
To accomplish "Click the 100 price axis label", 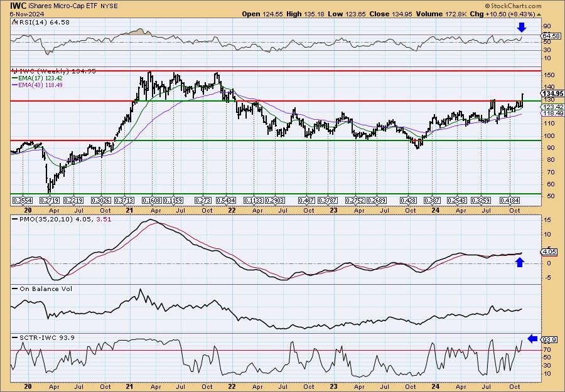I will click(549, 135).
